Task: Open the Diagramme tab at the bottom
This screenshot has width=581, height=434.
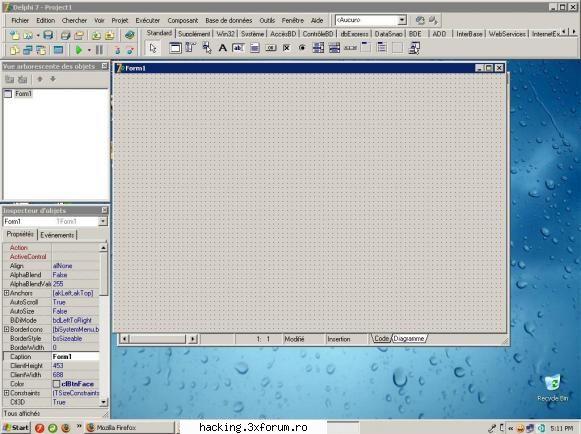Action: tap(409, 338)
